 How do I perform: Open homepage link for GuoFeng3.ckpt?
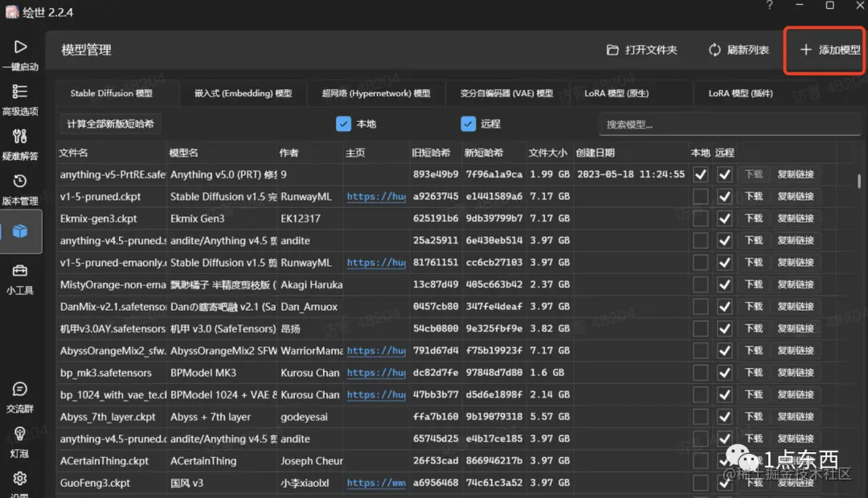click(x=376, y=483)
